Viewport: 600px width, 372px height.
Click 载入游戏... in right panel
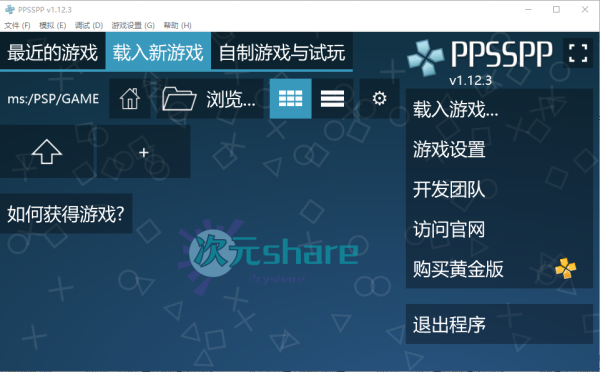tap(499, 109)
